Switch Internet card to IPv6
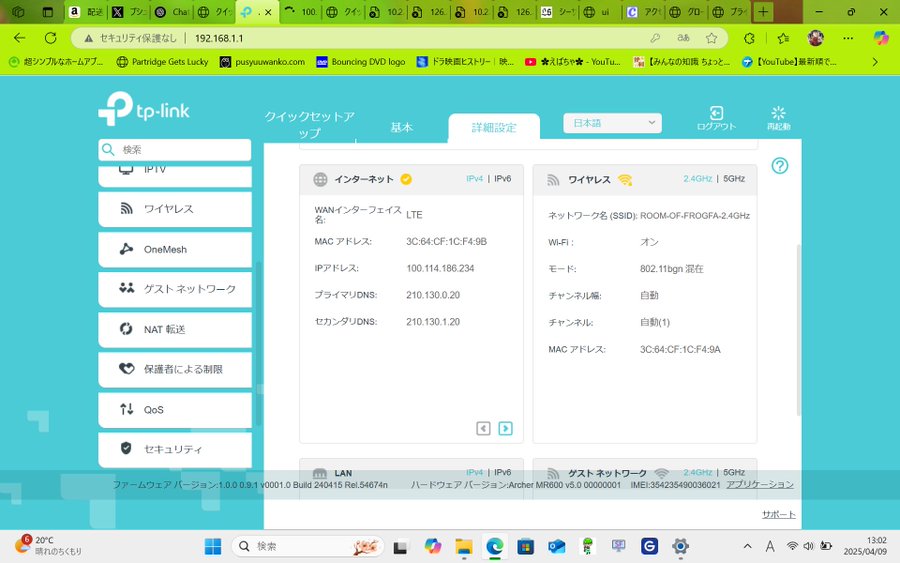 tap(502, 179)
